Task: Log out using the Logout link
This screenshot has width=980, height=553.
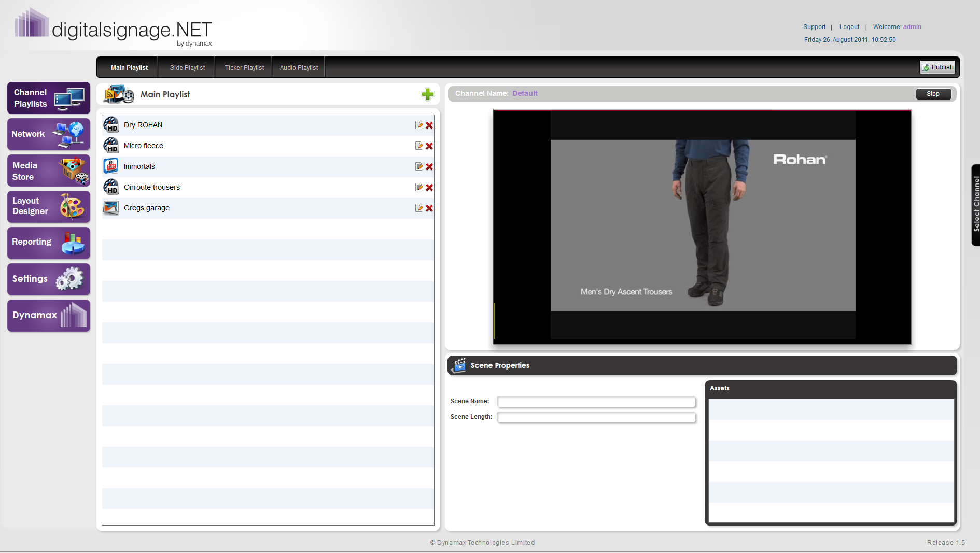Action: click(849, 27)
